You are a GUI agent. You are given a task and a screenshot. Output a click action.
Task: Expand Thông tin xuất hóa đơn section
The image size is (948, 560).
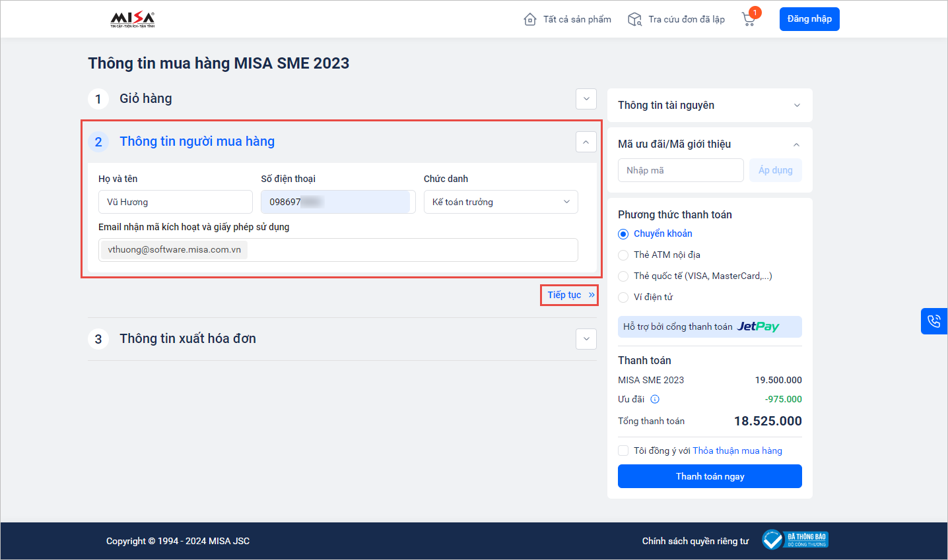pos(586,339)
